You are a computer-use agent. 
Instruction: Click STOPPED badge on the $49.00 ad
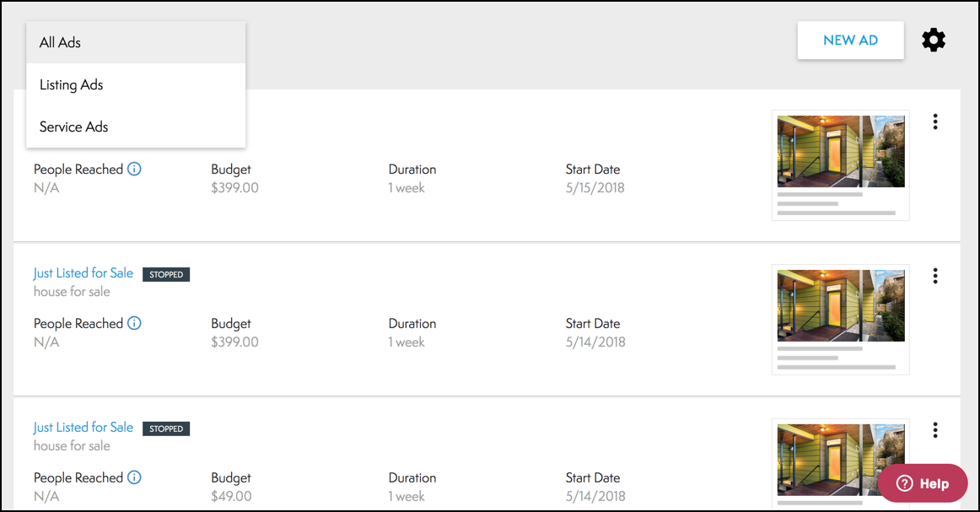tap(166, 428)
